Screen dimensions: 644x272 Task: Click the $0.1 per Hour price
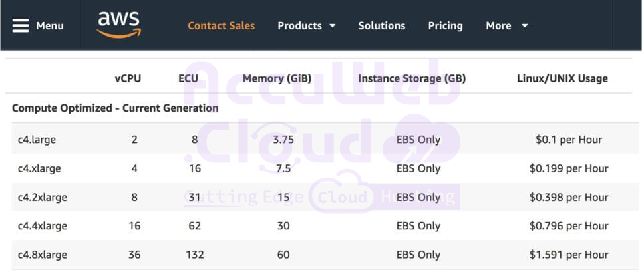(569, 140)
